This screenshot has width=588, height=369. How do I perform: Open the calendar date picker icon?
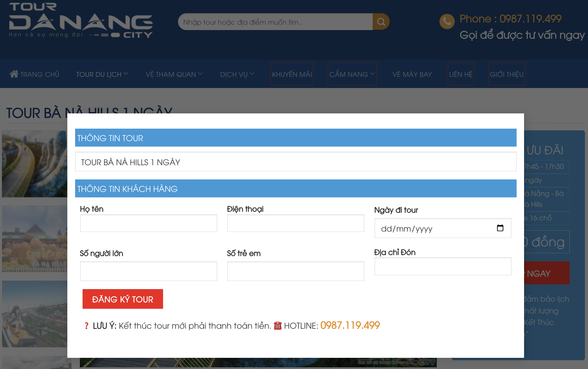500,228
